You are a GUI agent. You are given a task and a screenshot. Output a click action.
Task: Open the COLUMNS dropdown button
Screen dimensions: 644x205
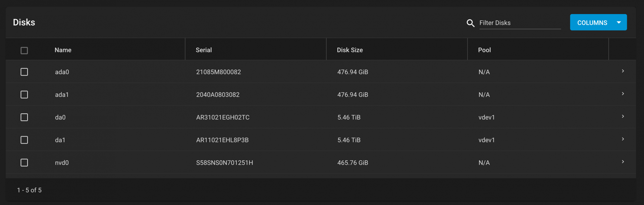pos(598,22)
